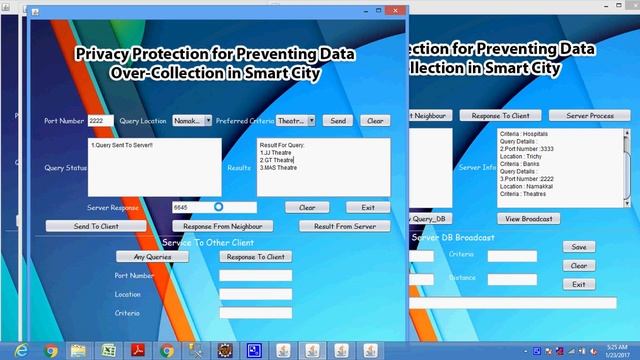This screenshot has height=360, width=640.
Task: Open the taskbar clock showing 5:25 AM
Action: 617,351
